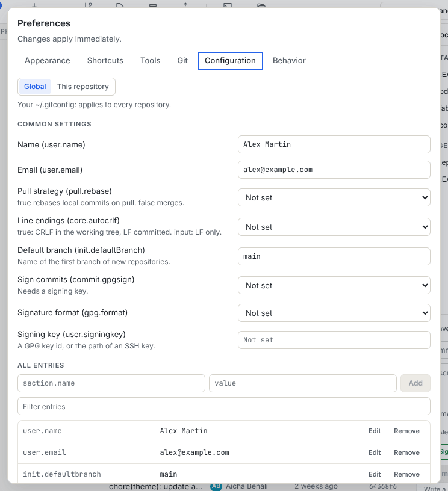The height and width of the screenshot is (491, 448).
Task: Edit the init.defaultbranch entry
Action: pos(375,474)
